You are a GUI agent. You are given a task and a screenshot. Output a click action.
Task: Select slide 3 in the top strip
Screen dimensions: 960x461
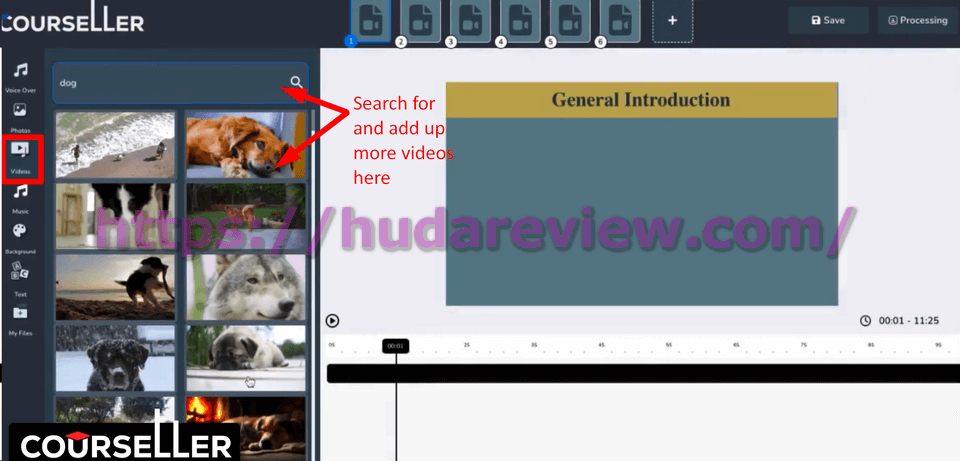pos(470,21)
